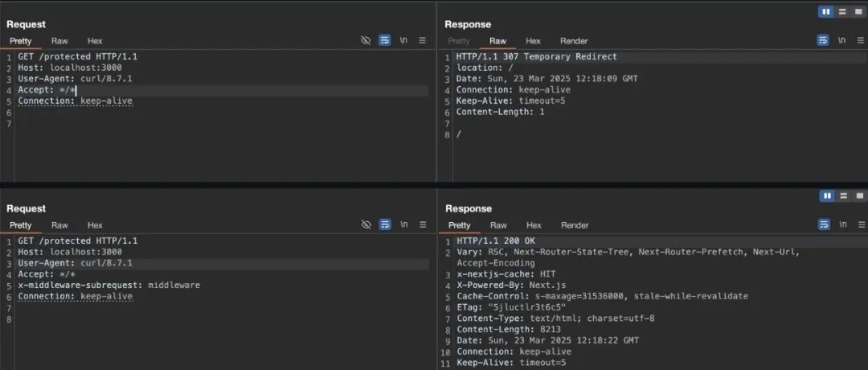The width and height of the screenshot is (868, 370).
Task: Click the Accept: */* line in top request
Action: click(47, 90)
